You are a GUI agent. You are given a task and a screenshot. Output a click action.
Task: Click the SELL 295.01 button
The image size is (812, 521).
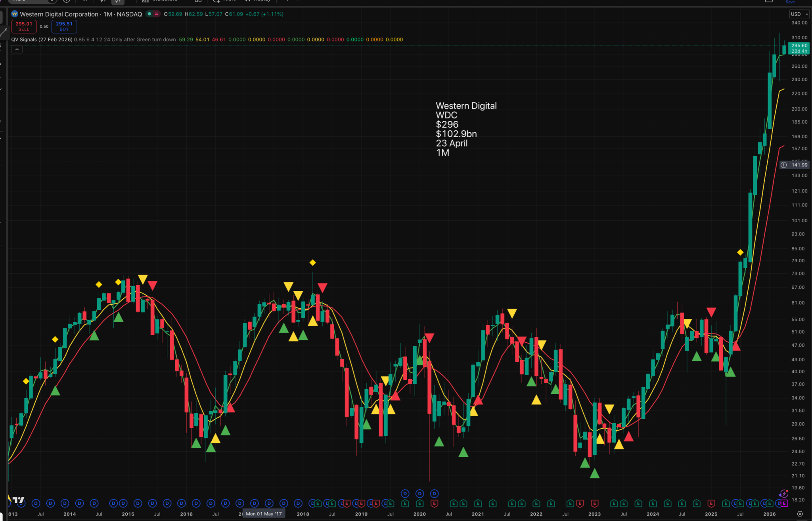coord(24,27)
